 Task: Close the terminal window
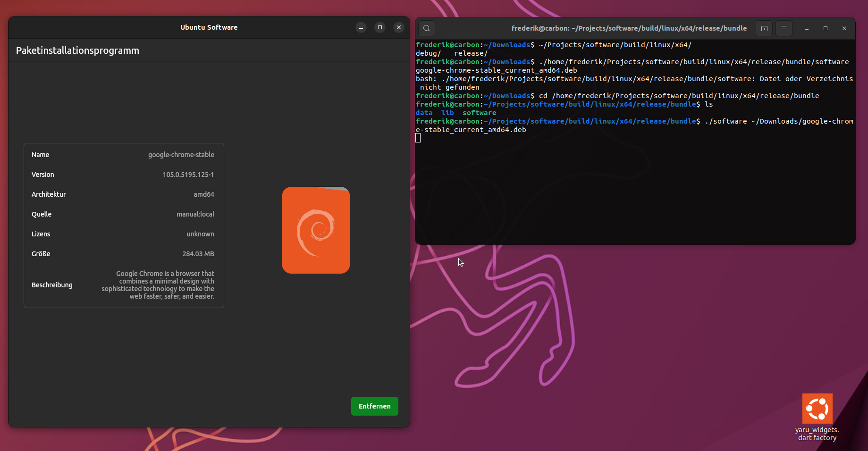(x=844, y=28)
